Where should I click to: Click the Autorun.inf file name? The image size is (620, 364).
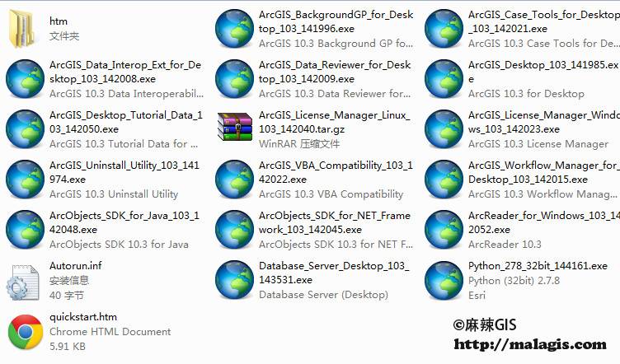tap(76, 266)
